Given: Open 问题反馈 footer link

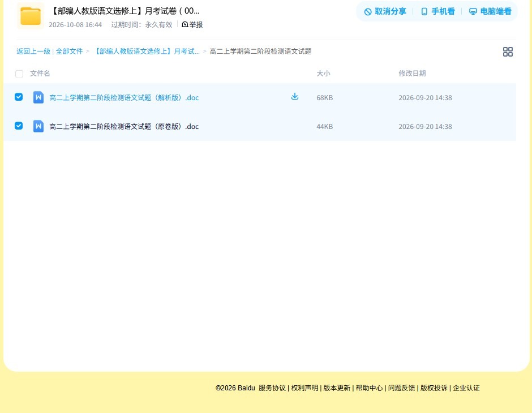Looking at the screenshot, I should click(x=401, y=388).
